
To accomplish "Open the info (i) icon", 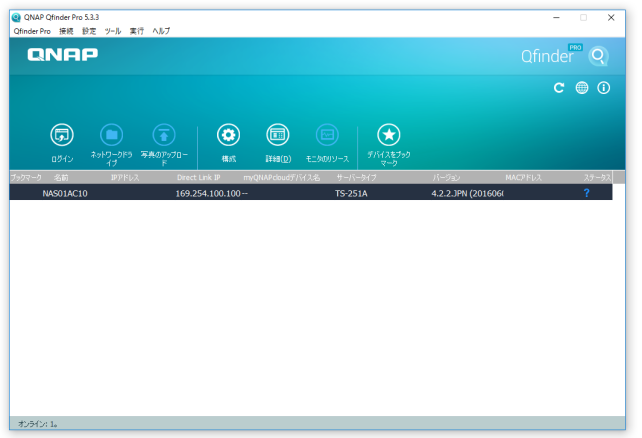I will coord(604,88).
